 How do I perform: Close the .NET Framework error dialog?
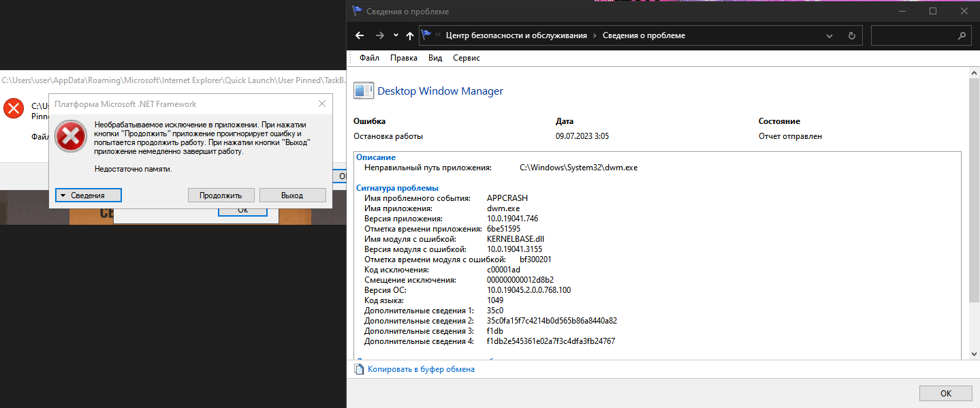(x=321, y=104)
